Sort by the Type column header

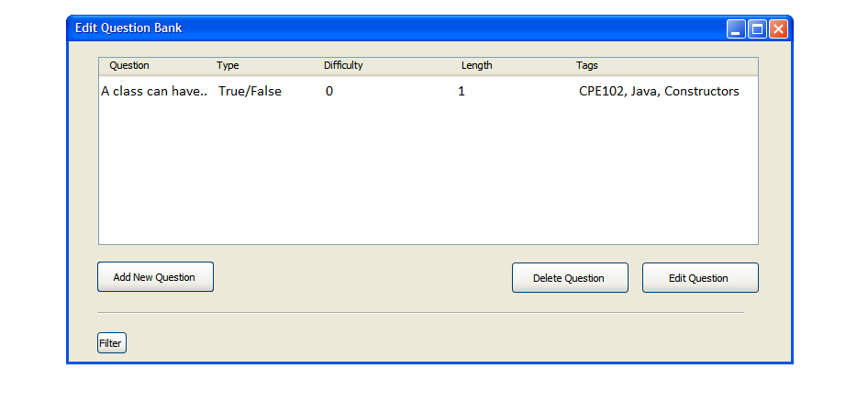[228, 66]
